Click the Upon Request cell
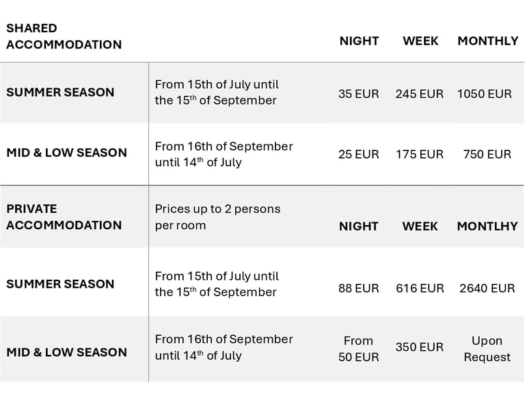The height and width of the screenshot is (420, 525). (487, 348)
